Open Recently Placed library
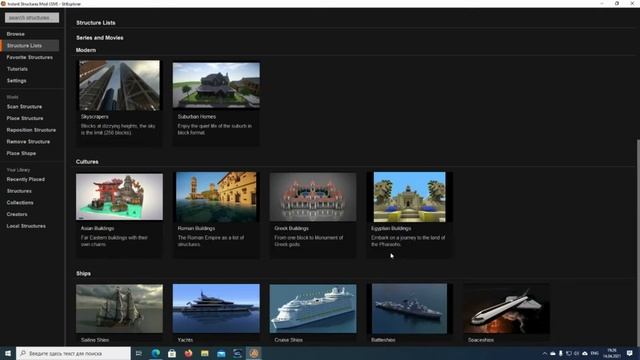The image size is (640, 360). (x=26, y=179)
